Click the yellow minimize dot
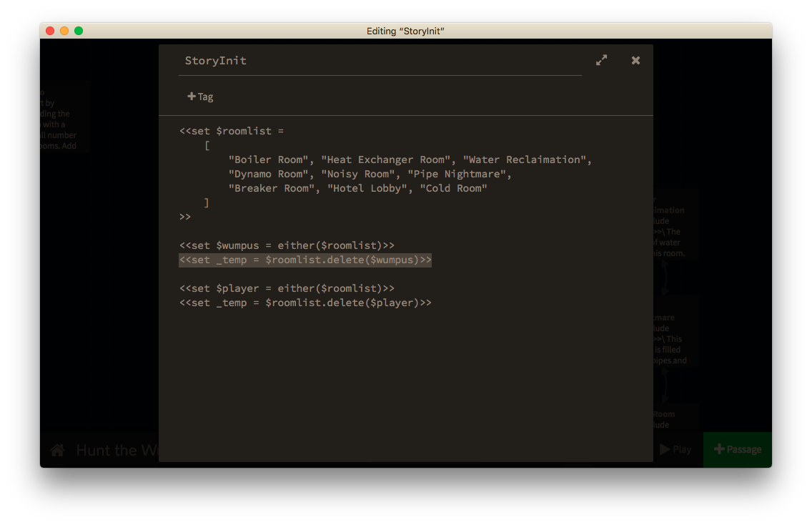This screenshot has width=812, height=525. 64,31
